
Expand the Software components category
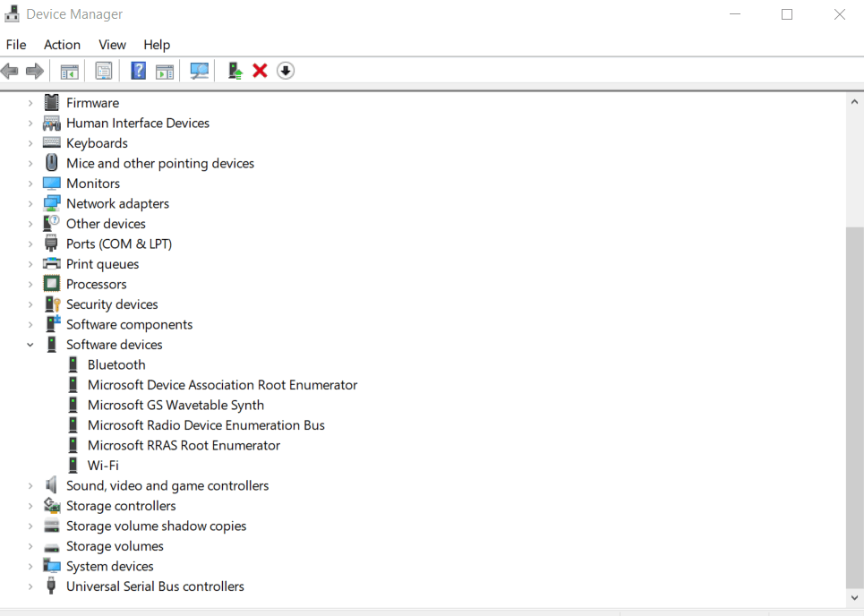coord(30,325)
